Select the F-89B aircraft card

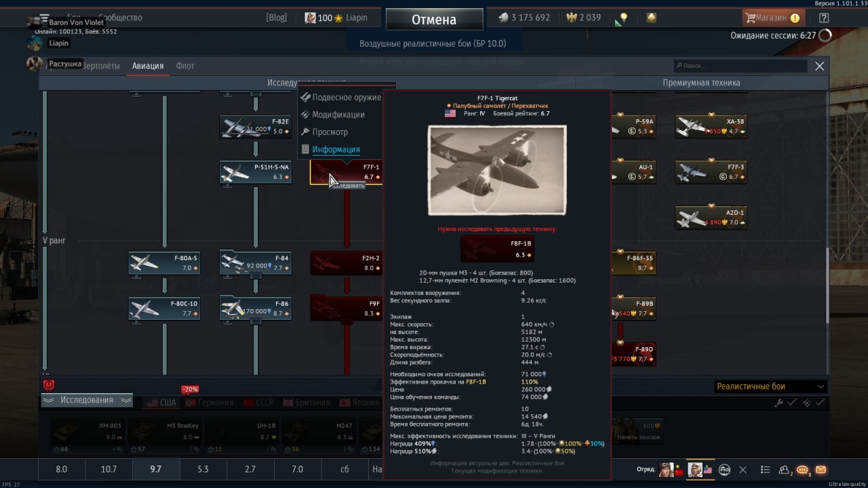coord(634,308)
